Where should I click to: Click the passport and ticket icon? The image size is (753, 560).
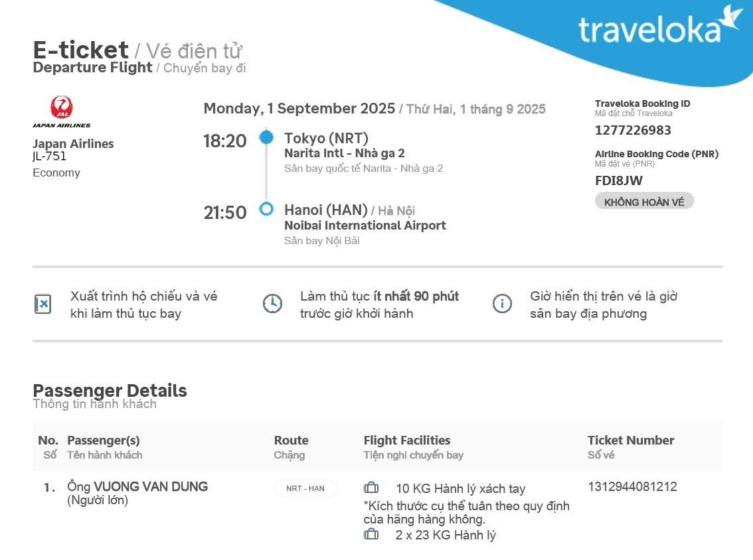pos(42,305)
